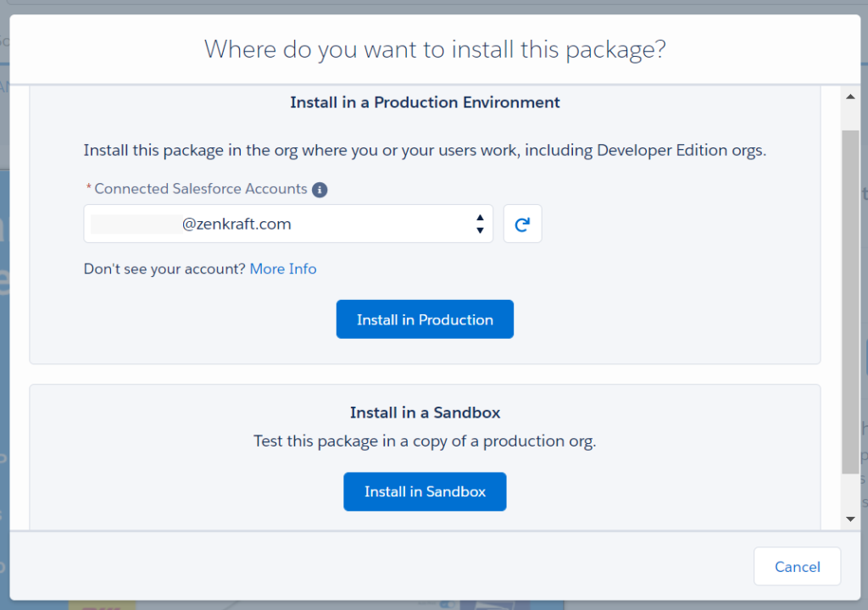Click the info icon beside Connected Salesforce Accounts
868x610 pixels.
[x=320, y=190]
